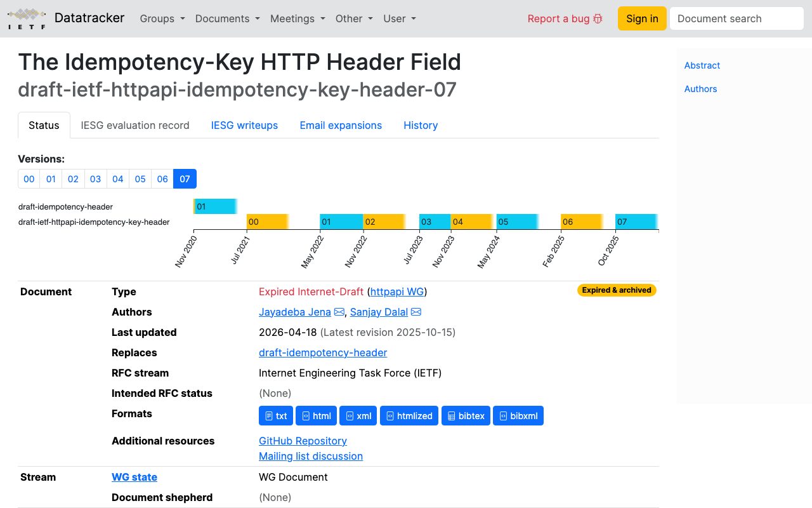
Task: Expand the User menu
Action: (400, 18)
